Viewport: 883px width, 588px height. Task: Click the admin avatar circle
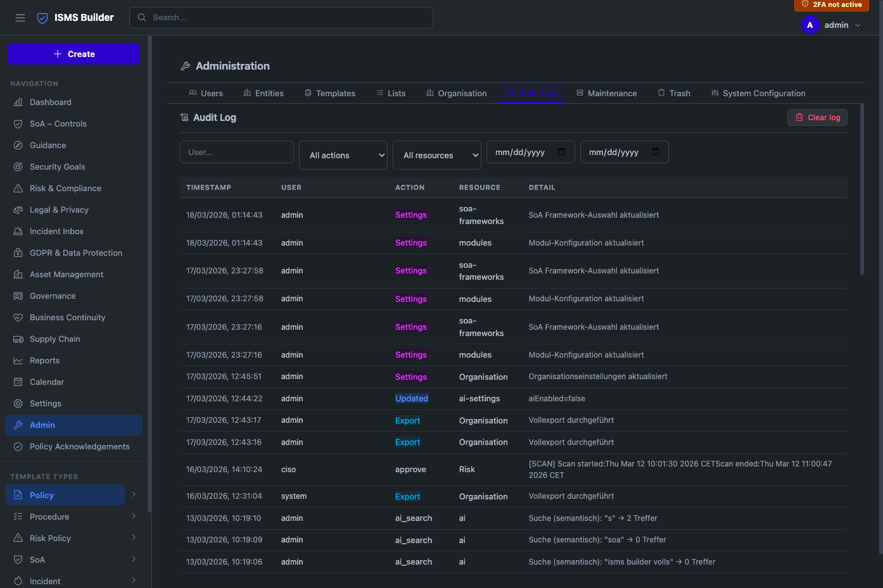coord(810,25)
